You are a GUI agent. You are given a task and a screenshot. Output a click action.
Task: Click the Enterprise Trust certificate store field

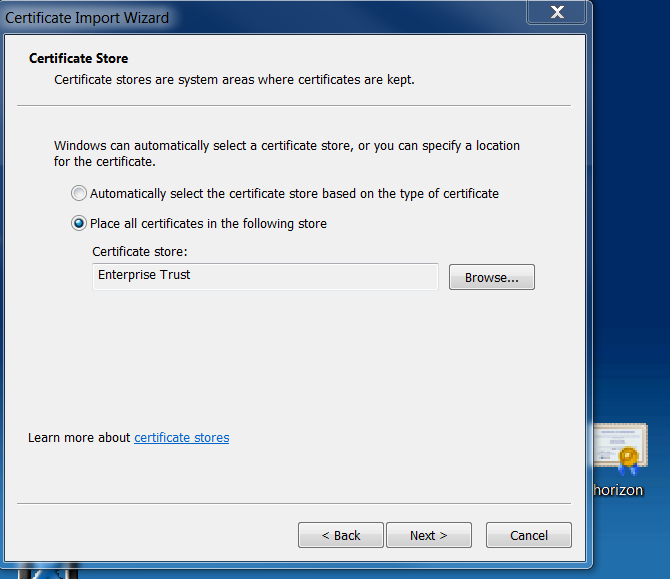(265, 276)
